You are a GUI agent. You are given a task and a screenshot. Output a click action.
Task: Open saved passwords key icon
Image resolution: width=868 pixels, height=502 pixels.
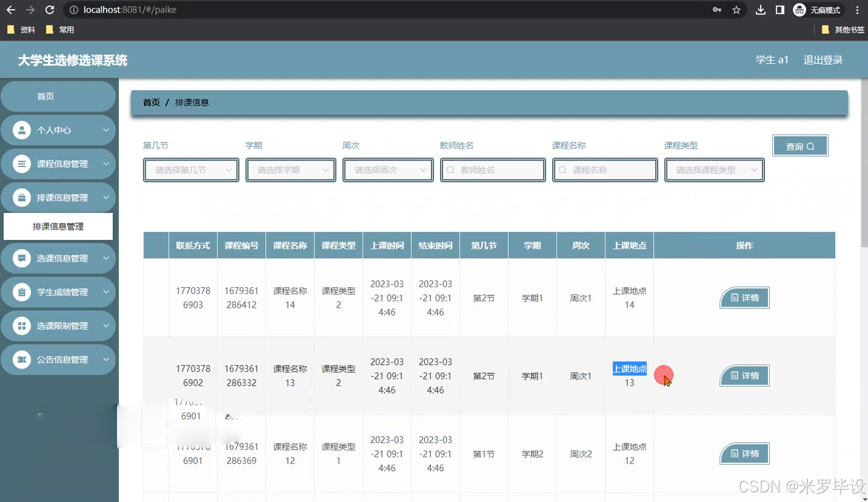tap(717, 10)
